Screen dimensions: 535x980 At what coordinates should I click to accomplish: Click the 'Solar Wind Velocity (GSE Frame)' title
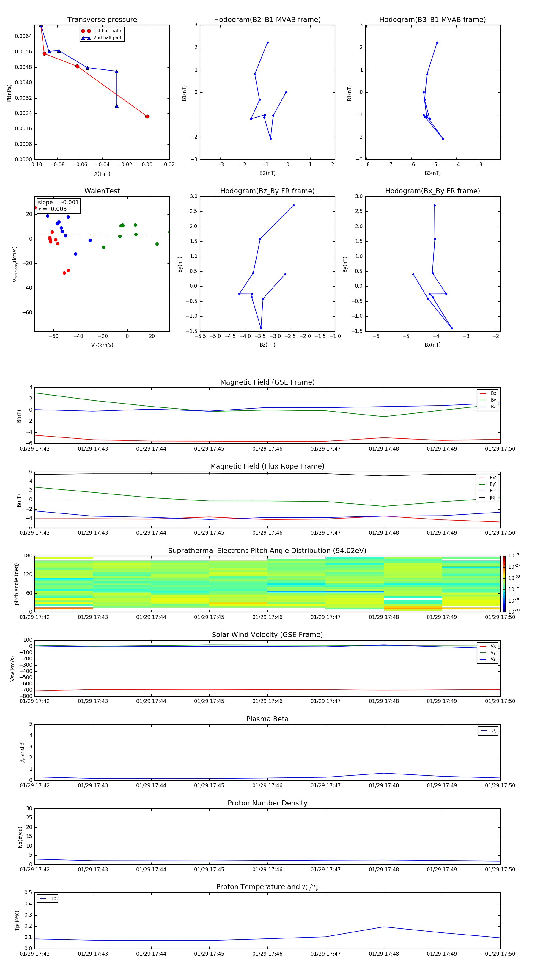(x=267, y=635)
